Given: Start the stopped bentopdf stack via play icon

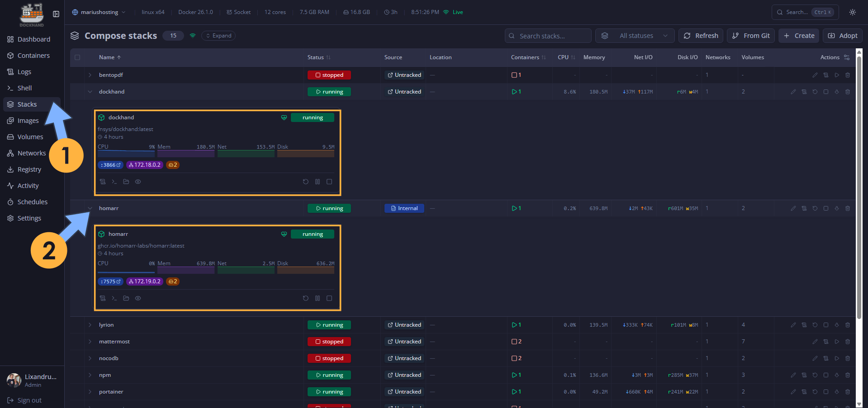Looking at the screenshot, I should 837,75.
